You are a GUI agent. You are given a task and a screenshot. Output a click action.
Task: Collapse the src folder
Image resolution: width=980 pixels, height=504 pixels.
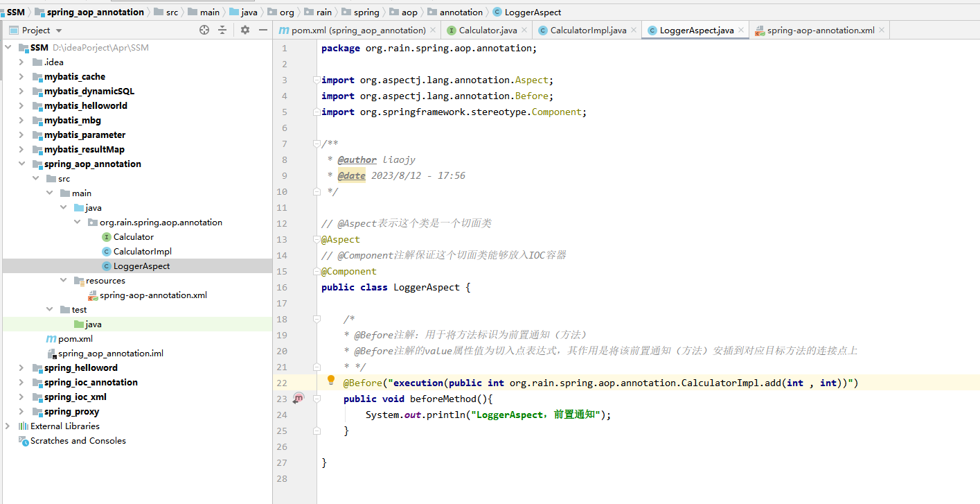point(35,179)
